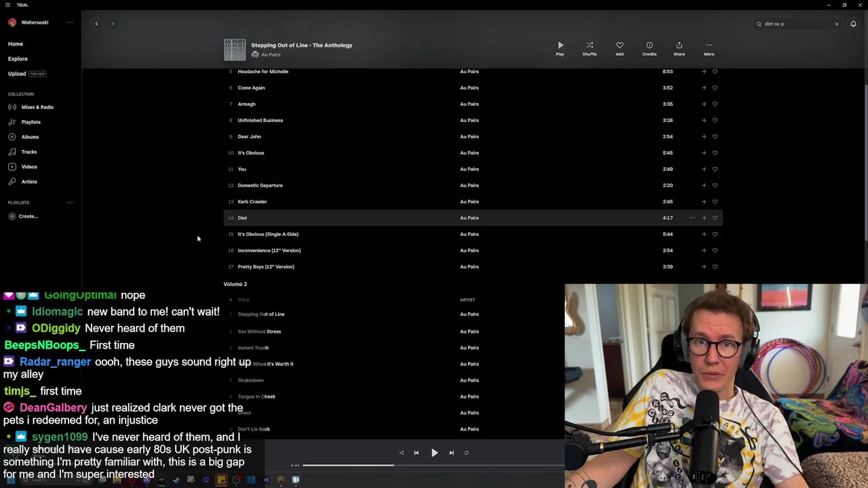This screenshot has height=488, width=868.
Task: Open Playlists in collection
Action: pyautogui.click(x=24, y=122)
